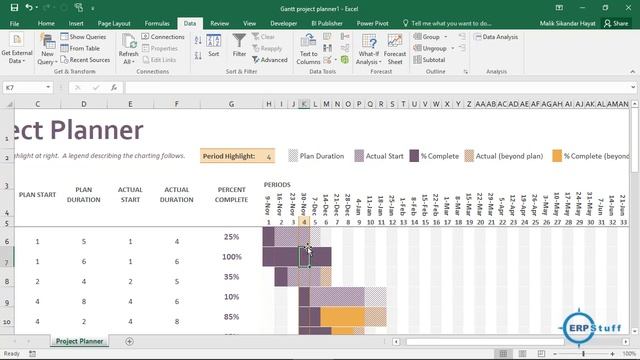Click the vertical scroll up arrow
This screenshot has width=640, height=360.
(635, 104)
